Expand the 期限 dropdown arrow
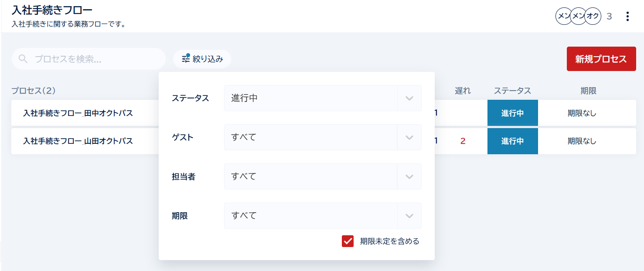644x271 pixels. click(x=409, y=216)
